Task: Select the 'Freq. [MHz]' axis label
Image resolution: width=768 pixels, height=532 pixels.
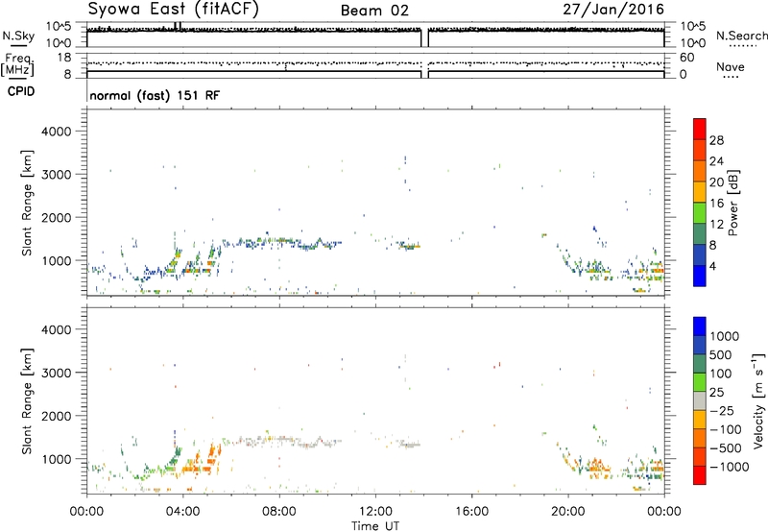Action: [18, 65]
